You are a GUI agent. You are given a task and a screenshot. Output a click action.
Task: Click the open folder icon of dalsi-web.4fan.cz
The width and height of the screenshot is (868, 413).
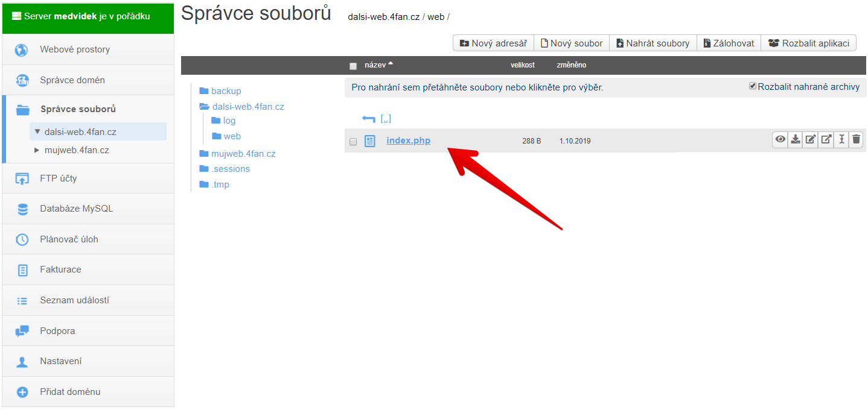tap(205, 107)
